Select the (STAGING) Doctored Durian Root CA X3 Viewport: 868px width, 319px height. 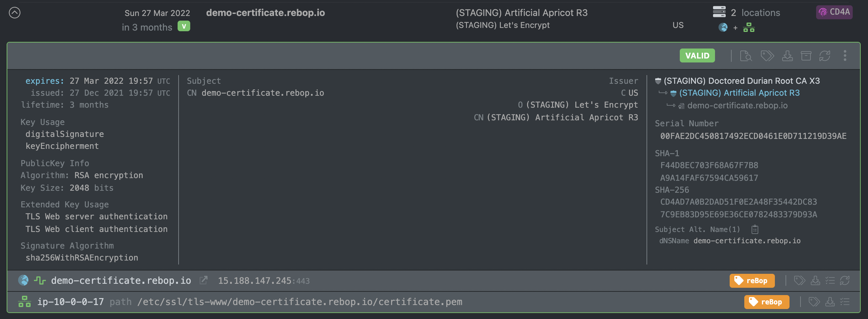pyautogui.click(x=741, y=81)
